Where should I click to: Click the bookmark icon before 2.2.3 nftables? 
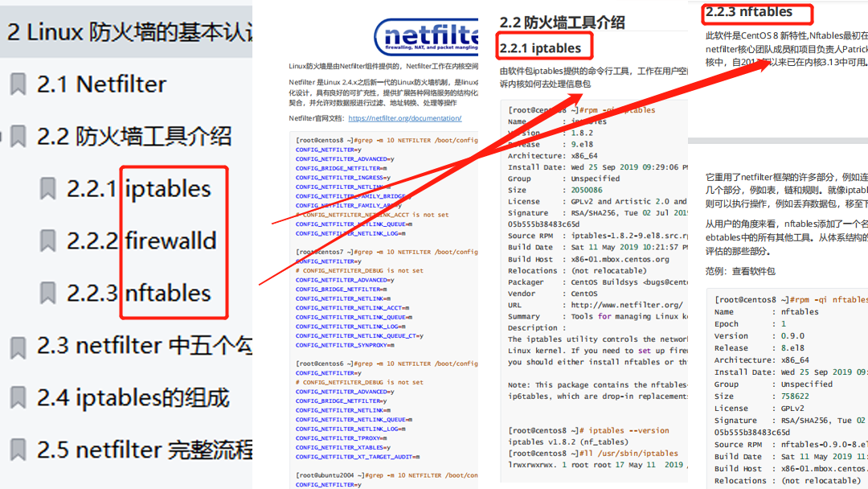click(48, 293)
